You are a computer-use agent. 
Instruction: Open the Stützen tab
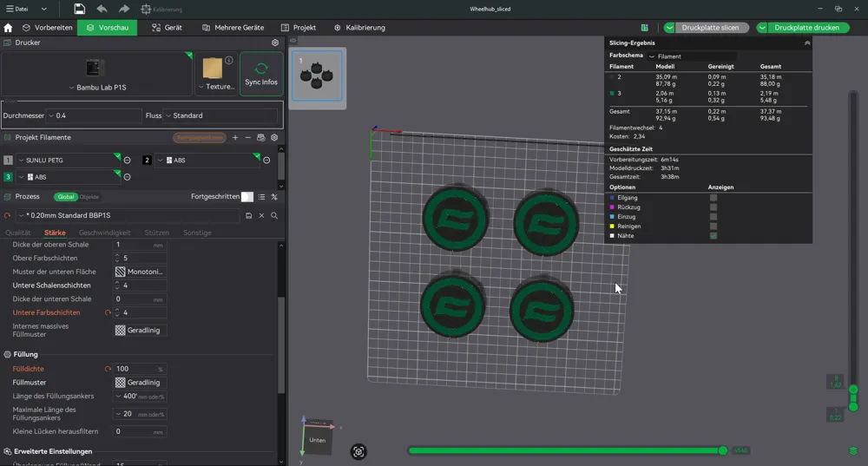tap(156, 233)
